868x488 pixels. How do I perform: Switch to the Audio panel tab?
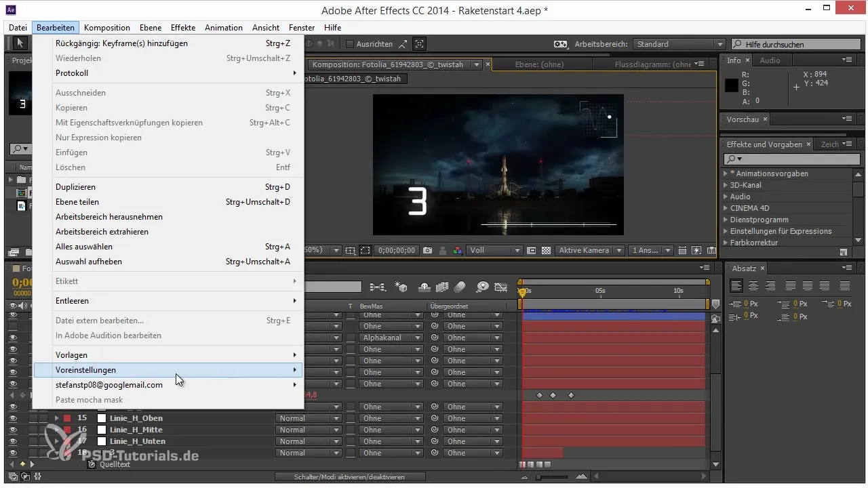770,60
